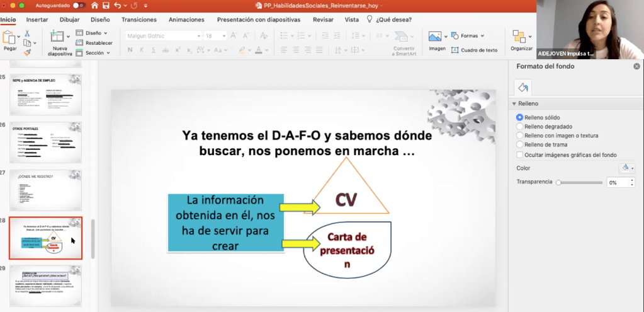Image resolution: width=644 pixels, height=312 pixels.
Task: Select slide 27 thumbnail ¿Dónde me registro?
Action: point(45,189)
